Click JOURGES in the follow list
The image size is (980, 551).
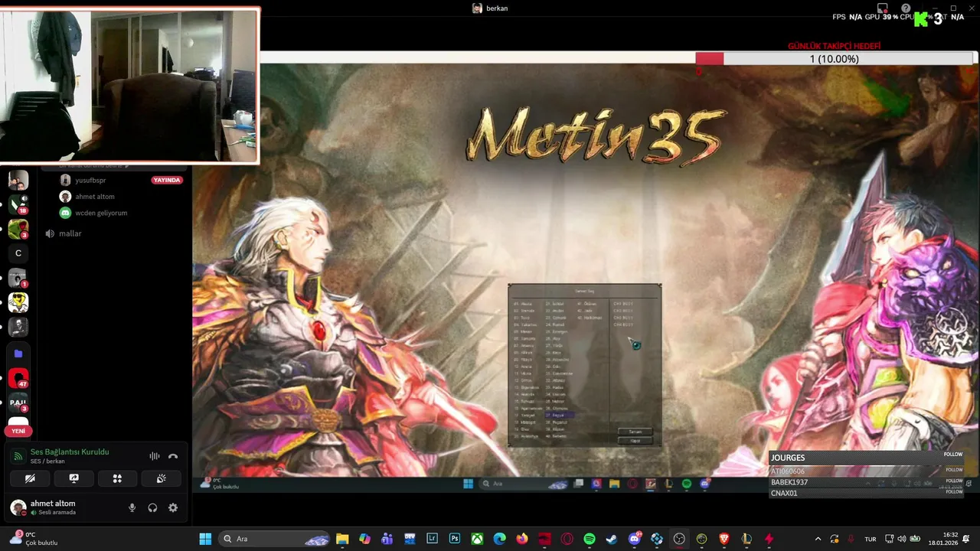tap(788, 458)
